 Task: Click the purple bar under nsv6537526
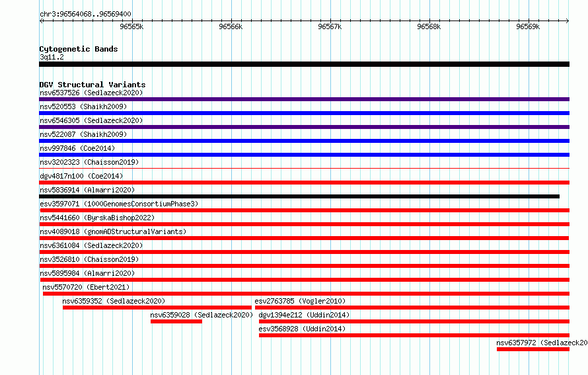coord(304,99)
